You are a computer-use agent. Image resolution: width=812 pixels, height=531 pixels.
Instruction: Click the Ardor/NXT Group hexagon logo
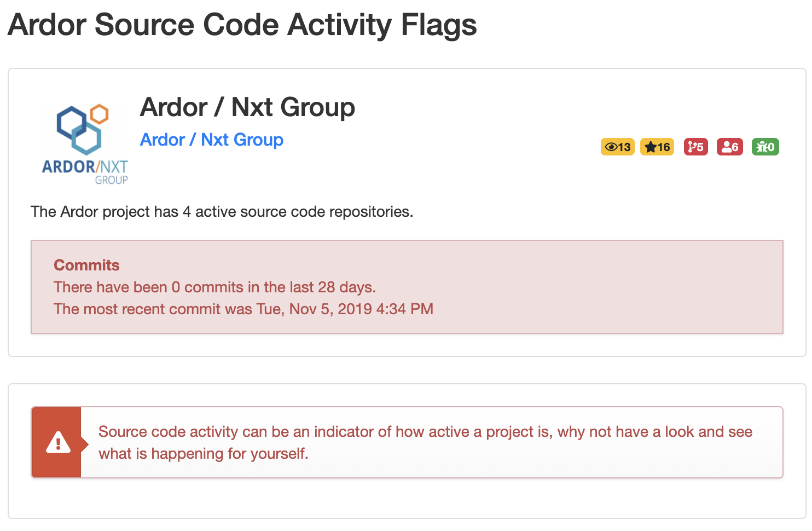(85, 143)
